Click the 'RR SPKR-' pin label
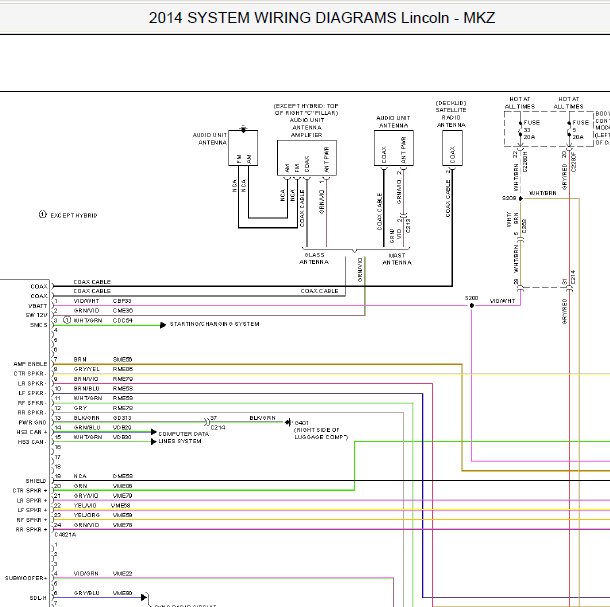This screenshot has height=607, width=610. click(32, 412)
